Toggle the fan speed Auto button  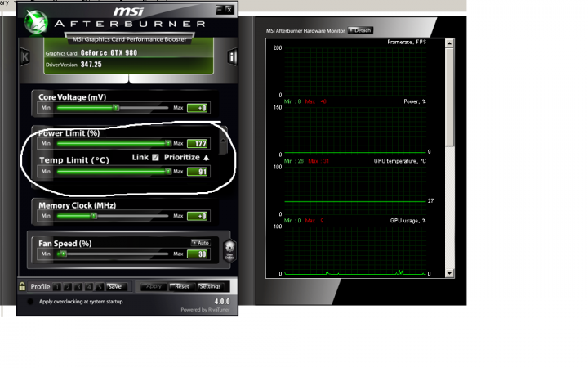201,243
